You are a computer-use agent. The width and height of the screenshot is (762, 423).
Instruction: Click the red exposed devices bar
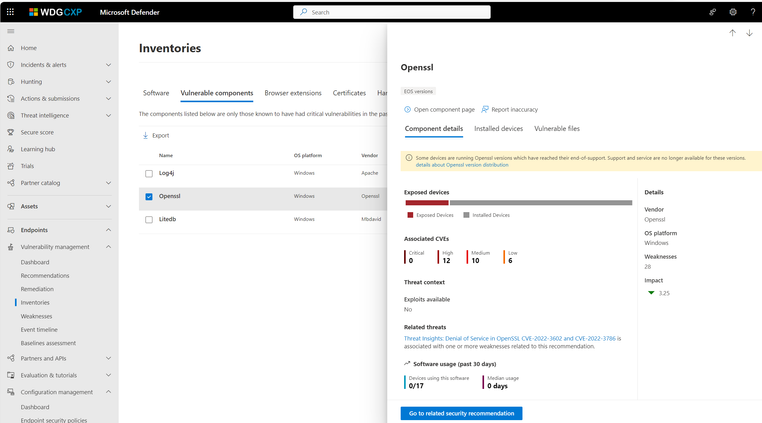coord(427,203)
